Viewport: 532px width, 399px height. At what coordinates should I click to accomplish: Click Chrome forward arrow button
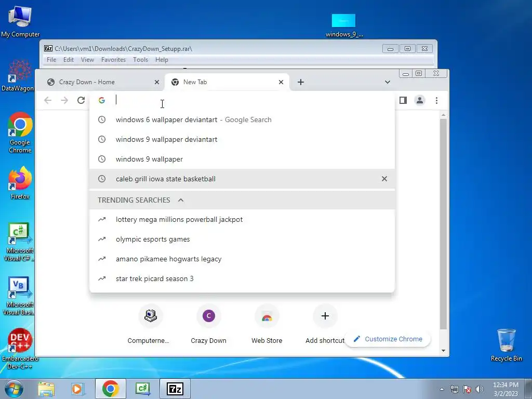(x=64, y=100)
